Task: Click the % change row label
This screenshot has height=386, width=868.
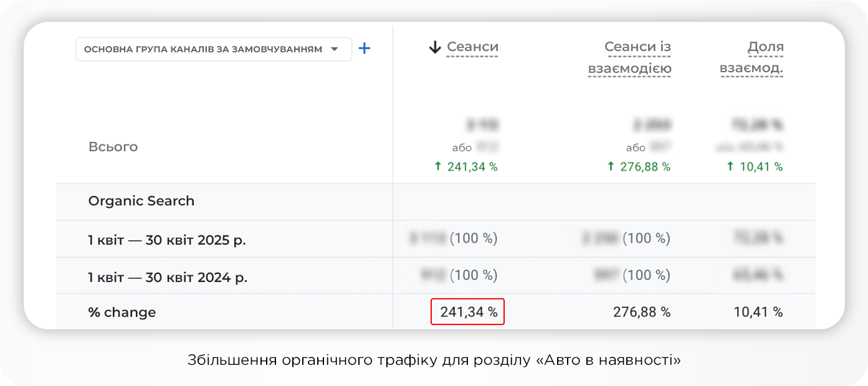Action: point(122,313)
